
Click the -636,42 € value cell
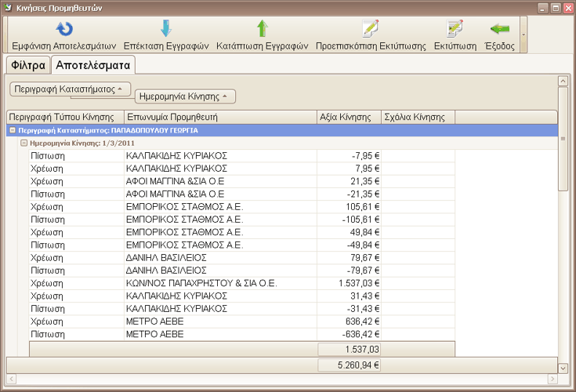tap(349, 334)
